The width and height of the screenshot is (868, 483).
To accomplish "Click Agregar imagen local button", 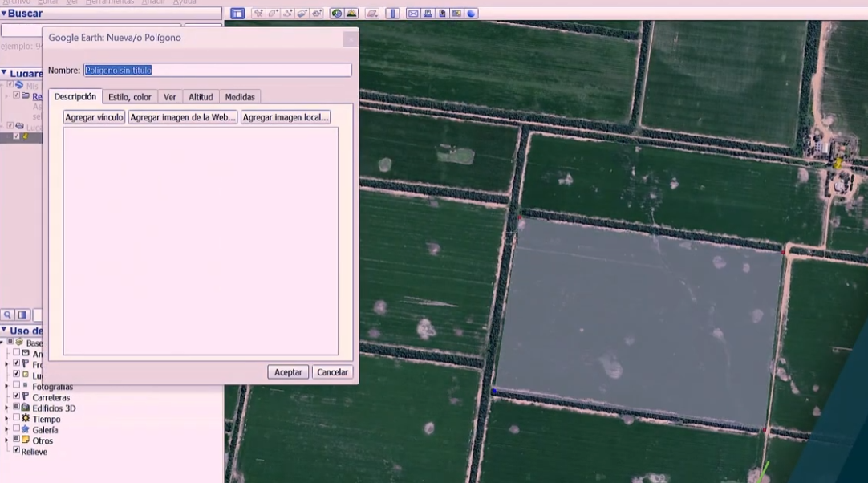I will point(286,117).
